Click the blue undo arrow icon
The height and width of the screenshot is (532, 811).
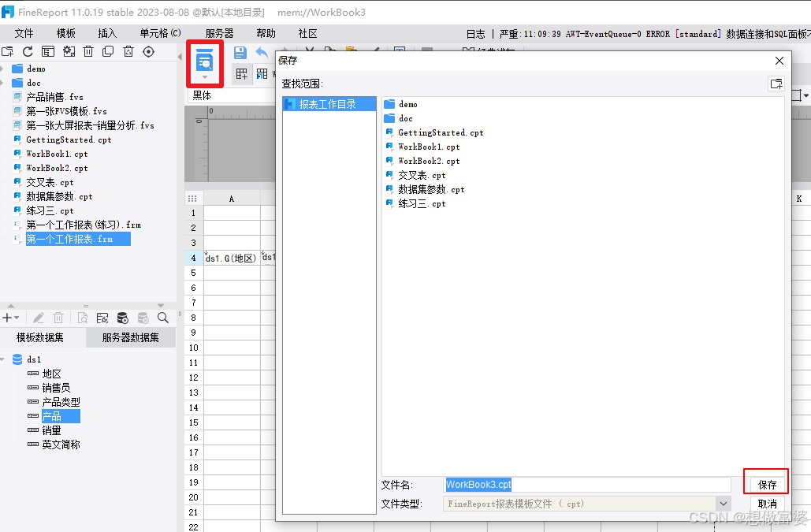point(262,53)
